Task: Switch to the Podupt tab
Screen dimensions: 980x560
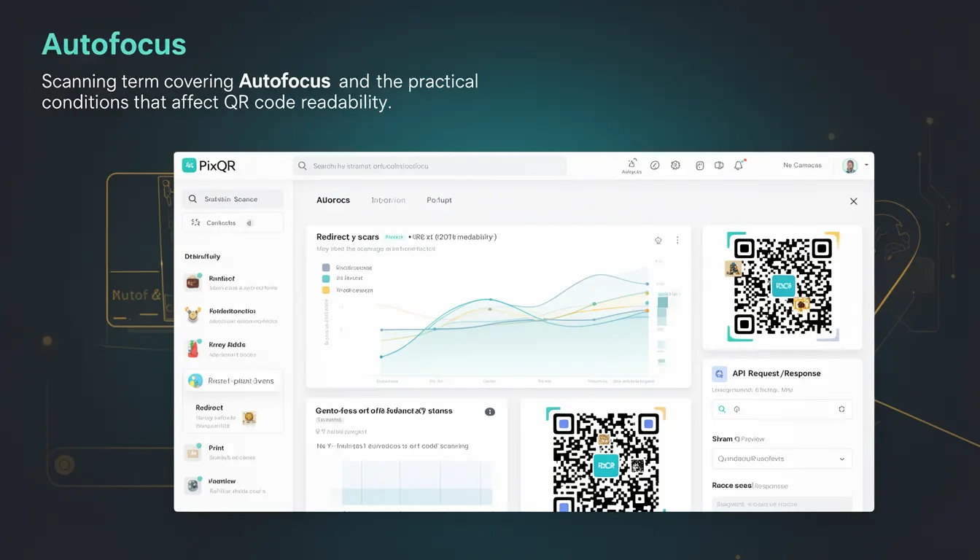Action: 439,200
